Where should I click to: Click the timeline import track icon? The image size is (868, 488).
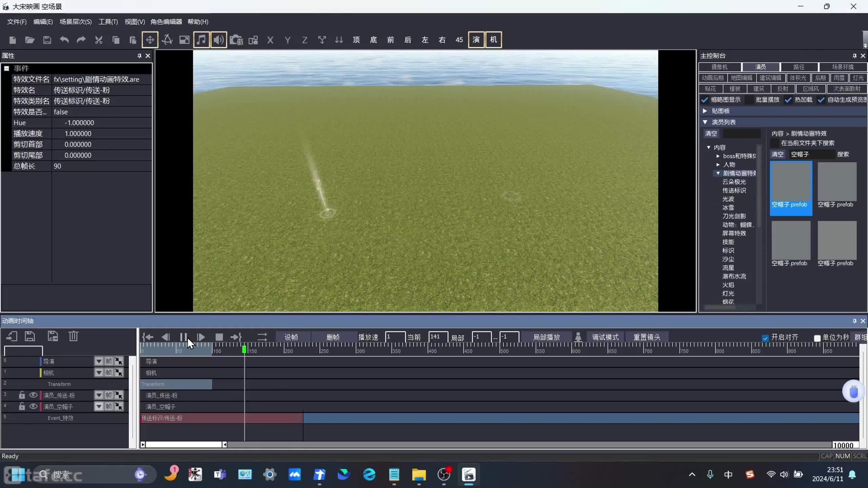click(12, 336)
